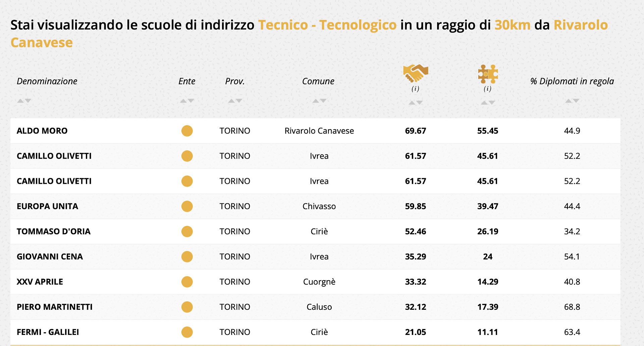Sort Prov. column ascending
This screenshot has height=346, width=644.
click(x=231, y=101)
